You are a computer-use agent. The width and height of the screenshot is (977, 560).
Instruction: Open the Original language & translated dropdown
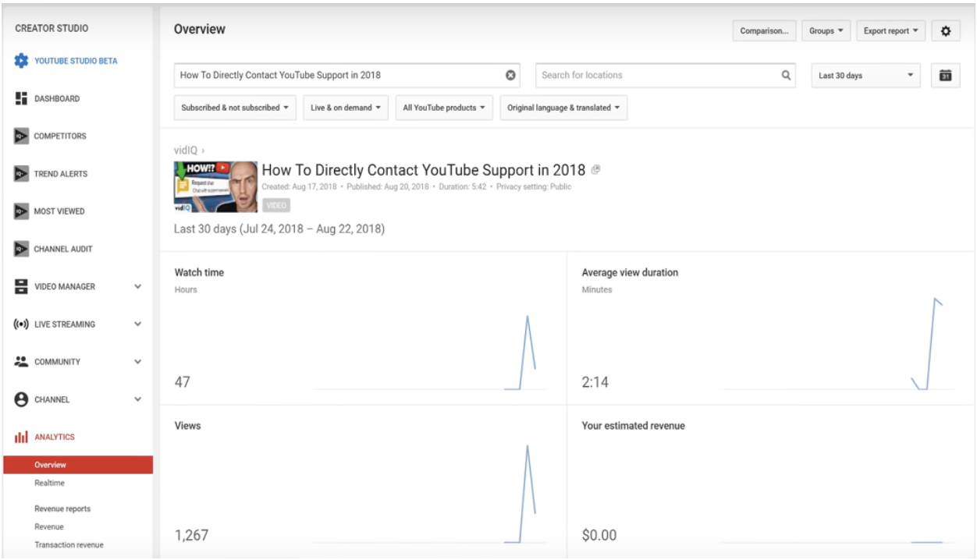563,108
